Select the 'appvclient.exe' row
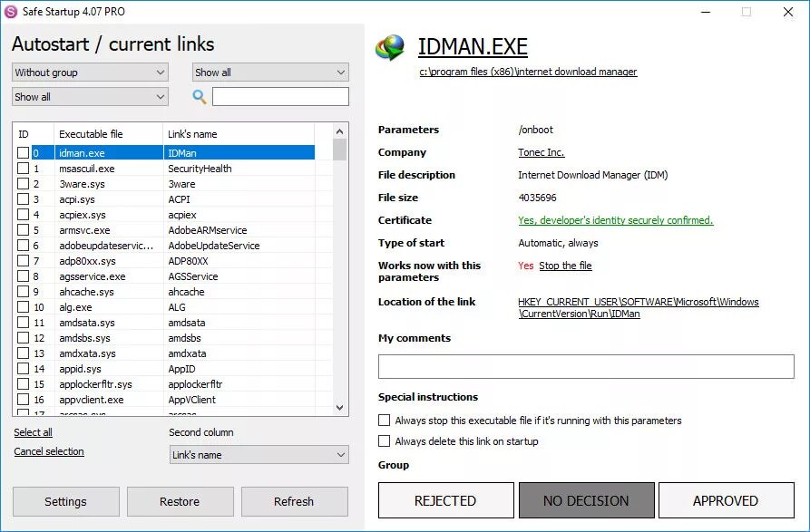 pyautogui.click(x=166, y=400)
